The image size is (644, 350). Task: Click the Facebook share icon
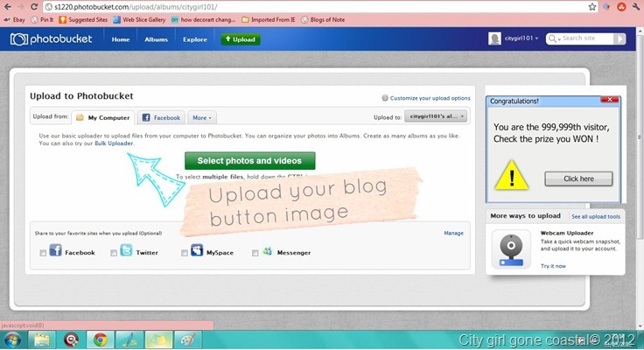tap(55, 249)
